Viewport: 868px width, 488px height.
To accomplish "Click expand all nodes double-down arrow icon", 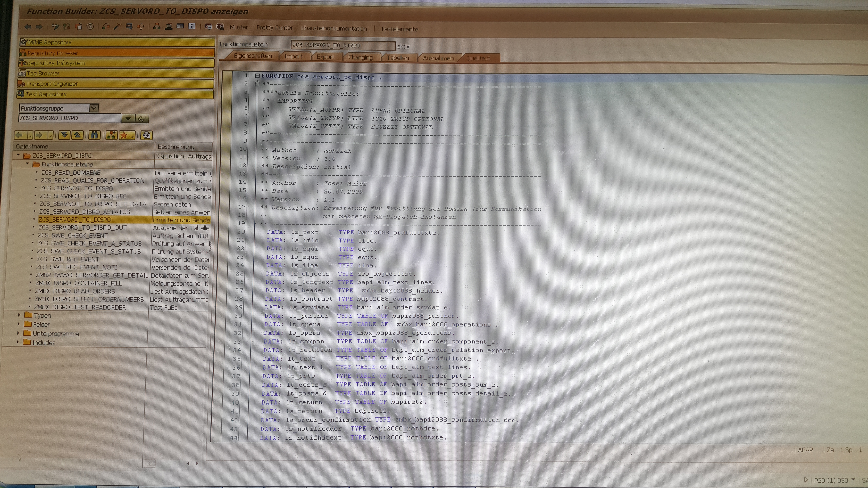I will coord(64,135).
